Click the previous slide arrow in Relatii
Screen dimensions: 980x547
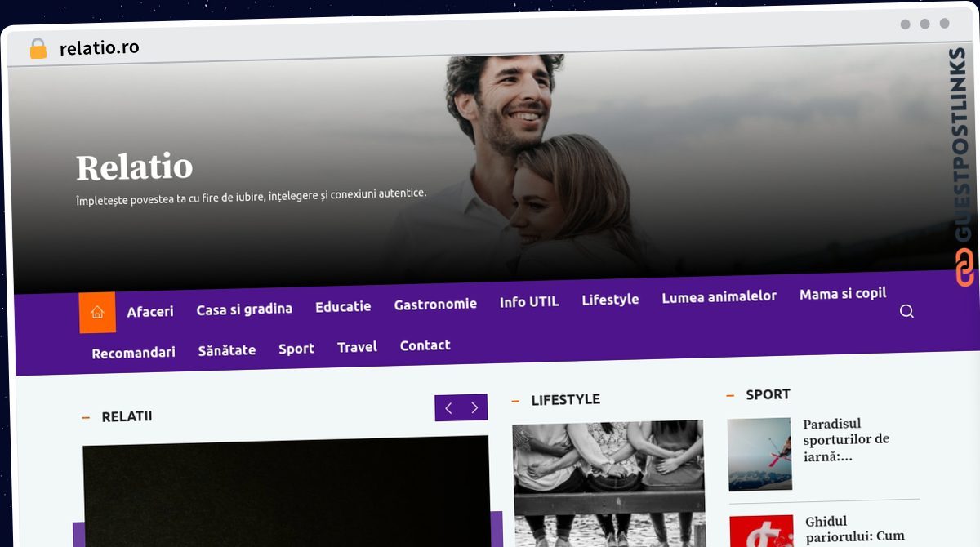tap(448, 408)
